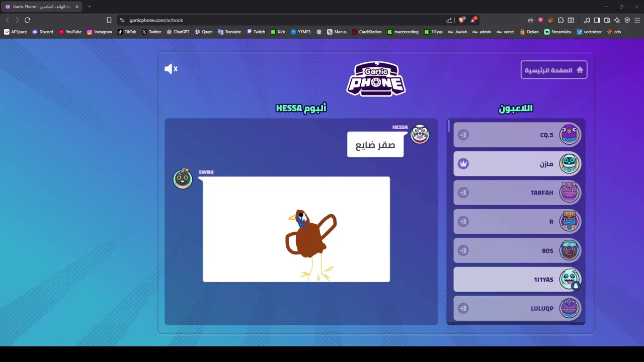The width and height of the screenshot is (644, 362).
Task: Kick player CQ.5 with row icon
Action: click(x=463, y=135)
